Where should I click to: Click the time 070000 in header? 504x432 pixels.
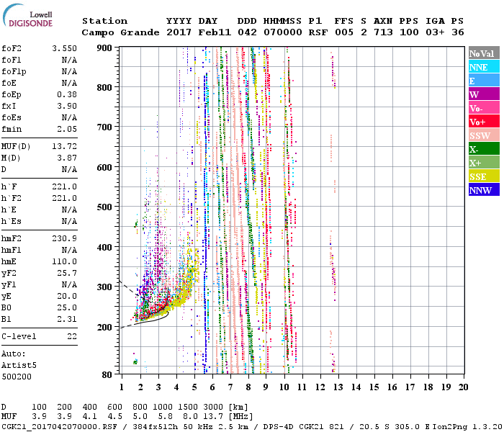[283, 32]
